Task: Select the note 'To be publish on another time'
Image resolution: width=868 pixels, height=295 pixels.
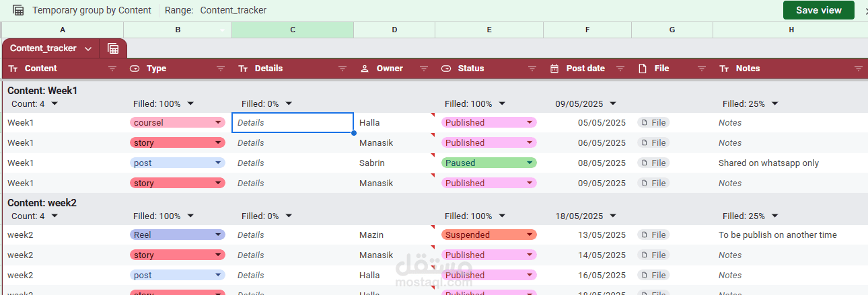Action: pos(778,235)
